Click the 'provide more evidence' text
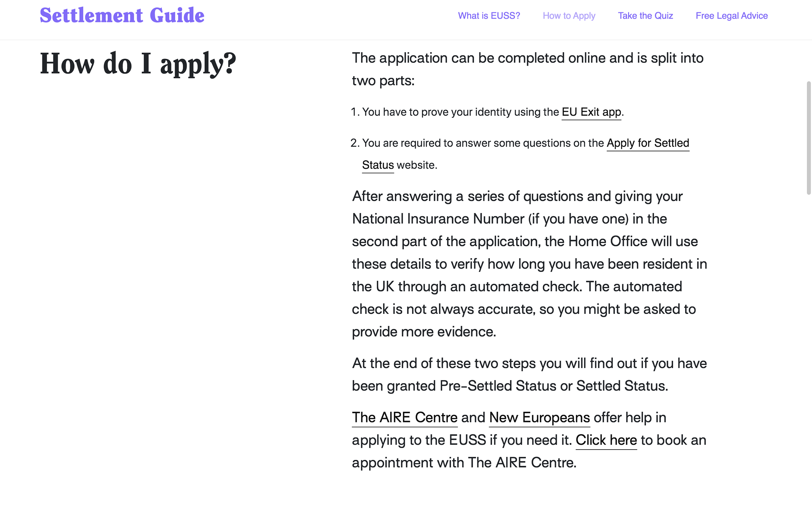Screen dimensions: 812x508 click(x=424, y=332)
